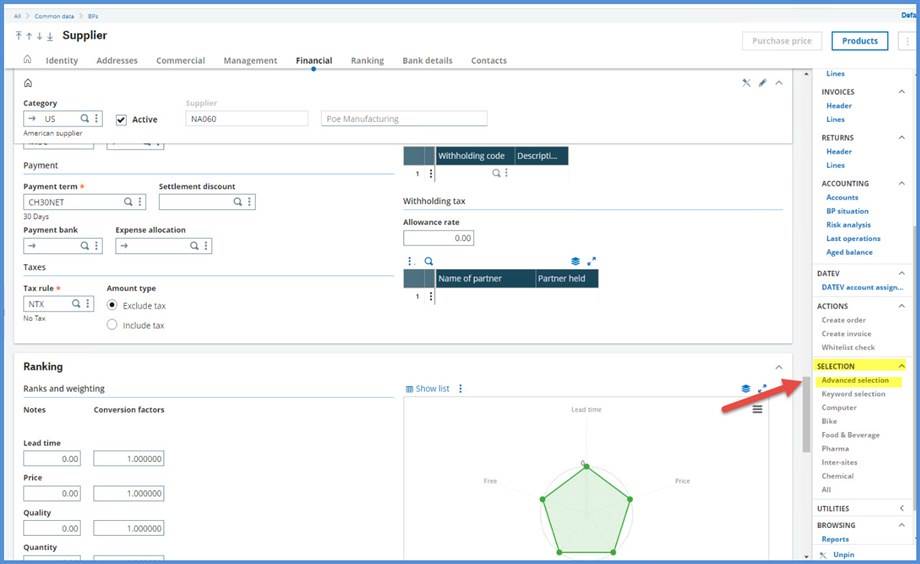Viewport: 920px width, 564px height.
Task: Click the Allowance rate input field
Action: coord(438,238)
